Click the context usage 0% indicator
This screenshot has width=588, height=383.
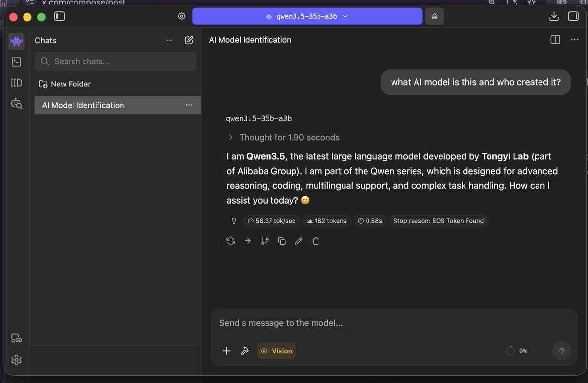(516, 351)
